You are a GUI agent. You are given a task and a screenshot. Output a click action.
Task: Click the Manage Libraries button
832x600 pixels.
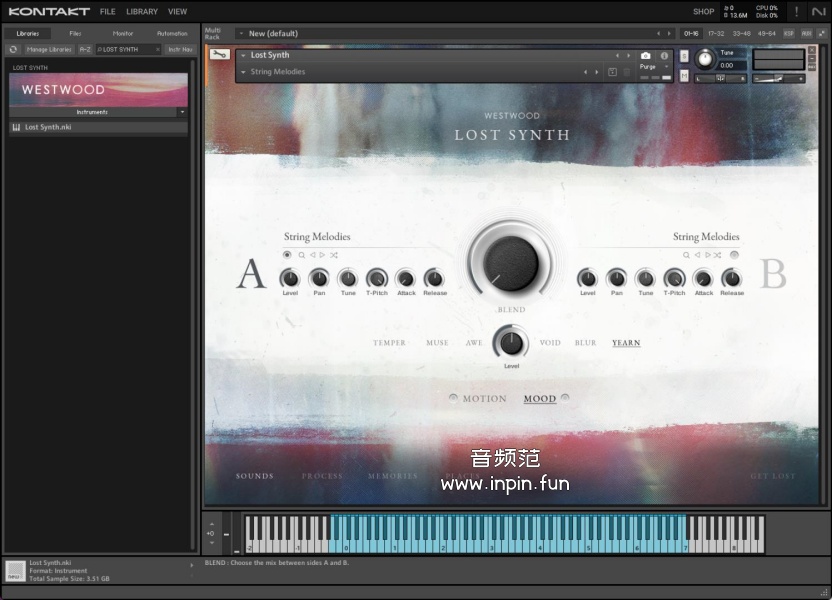tap(49, 49)
